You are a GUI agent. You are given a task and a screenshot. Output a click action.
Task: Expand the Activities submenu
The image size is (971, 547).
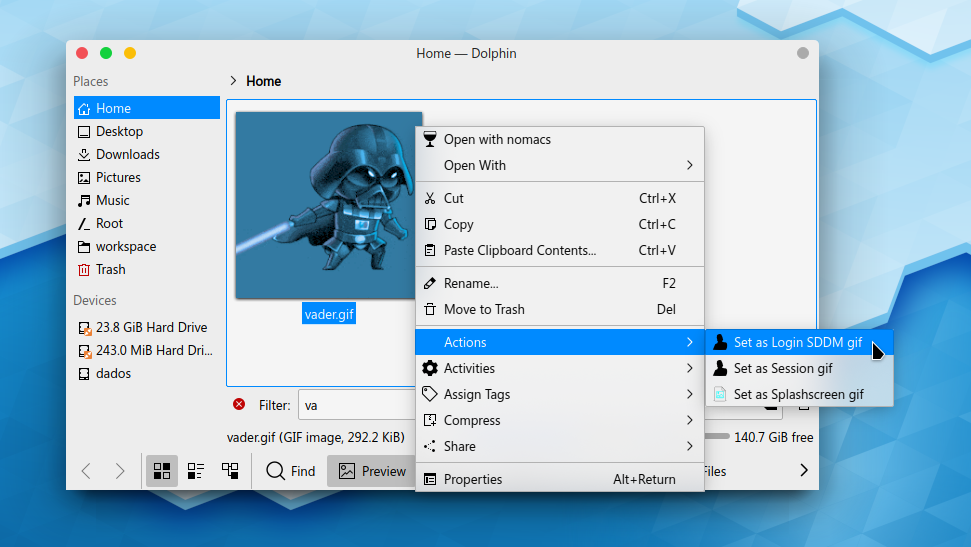click(x=560, y=368)
